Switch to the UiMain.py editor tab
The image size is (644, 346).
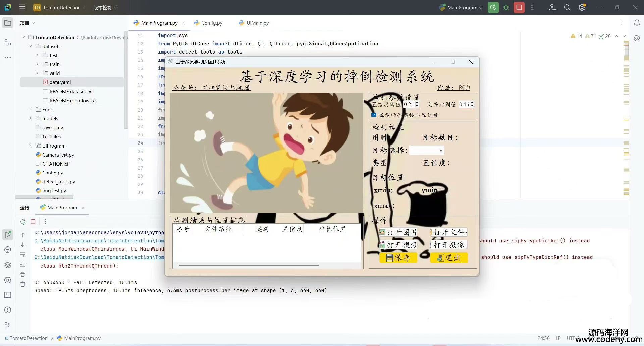257,23
